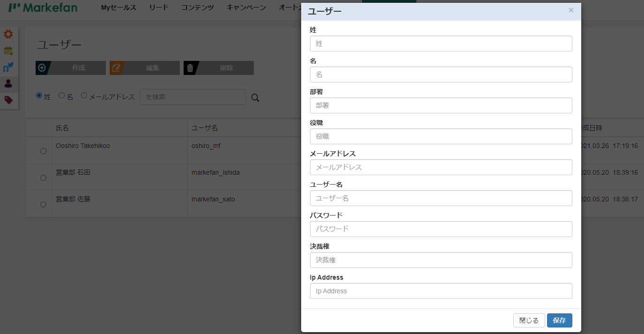This screenshot has width=644, height=334.
Task: Click the 保存 button in the dialog
Action: point(559,320)
